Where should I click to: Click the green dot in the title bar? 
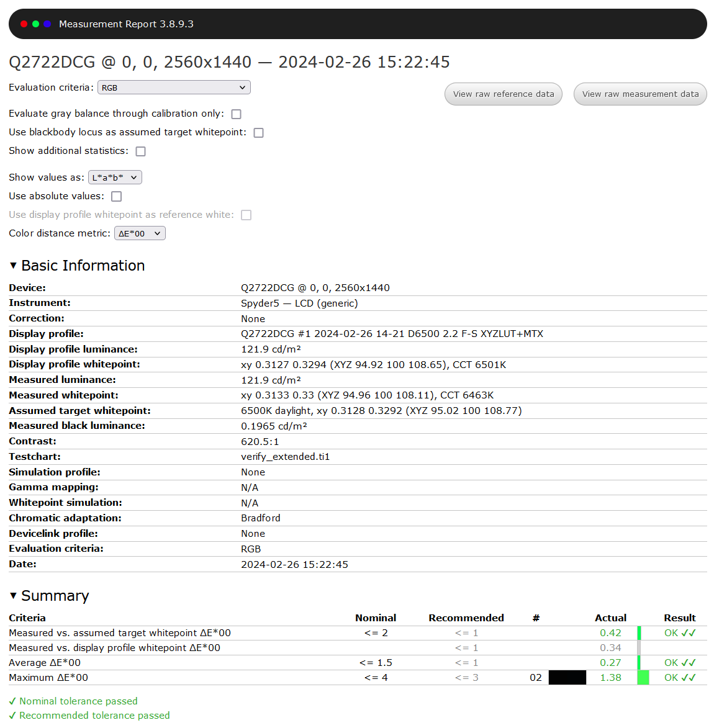36,24
